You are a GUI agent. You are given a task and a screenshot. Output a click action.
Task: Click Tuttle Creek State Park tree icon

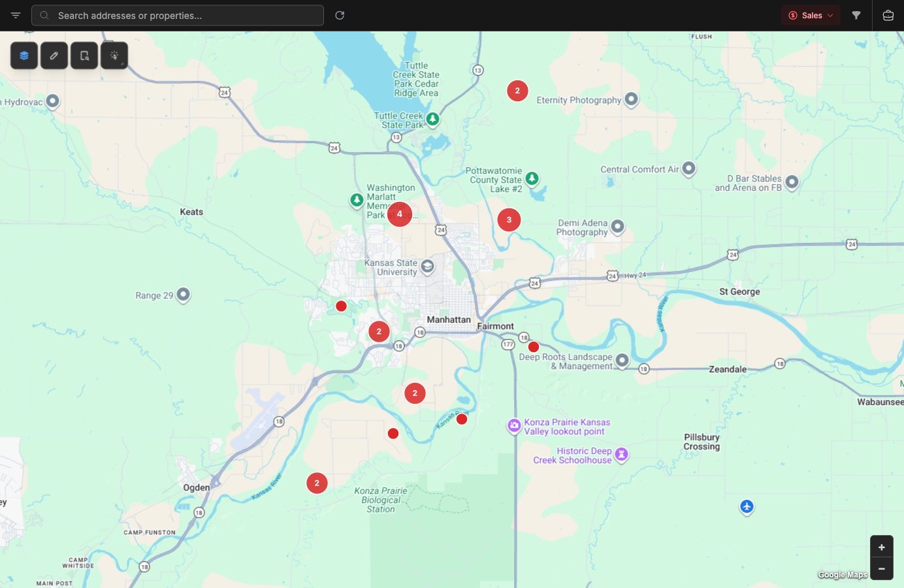click(x=432, y=120)
